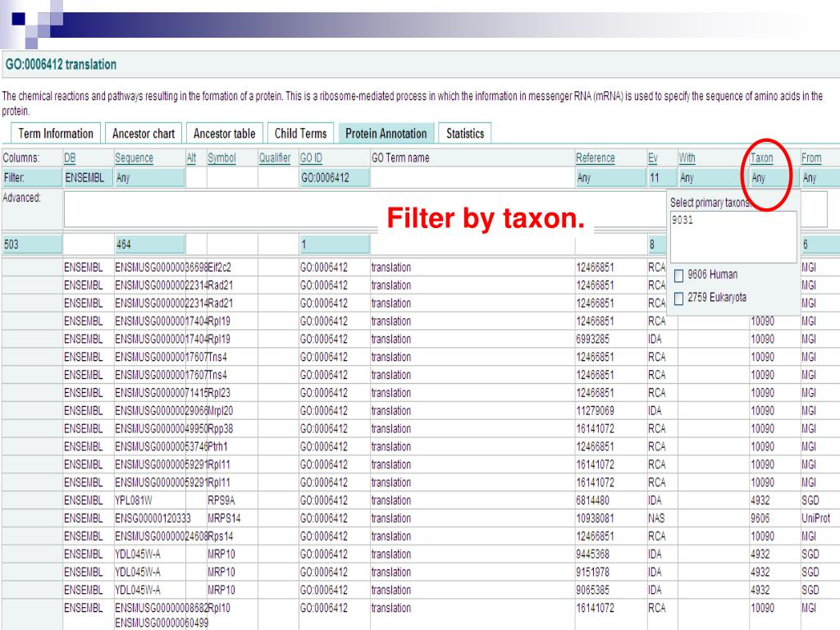Click the With column header link
Image resolution: width=840 pixels, height=630 pixels.
(687, 158)
